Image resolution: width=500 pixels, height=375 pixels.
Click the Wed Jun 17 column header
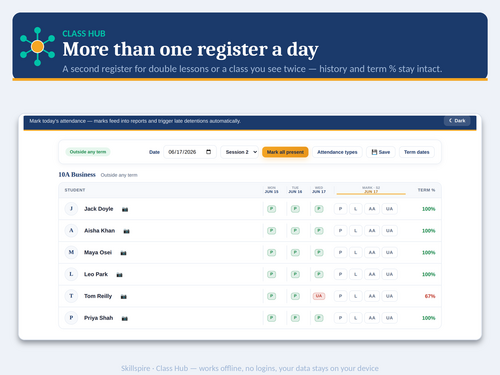(x=319, y=190)
